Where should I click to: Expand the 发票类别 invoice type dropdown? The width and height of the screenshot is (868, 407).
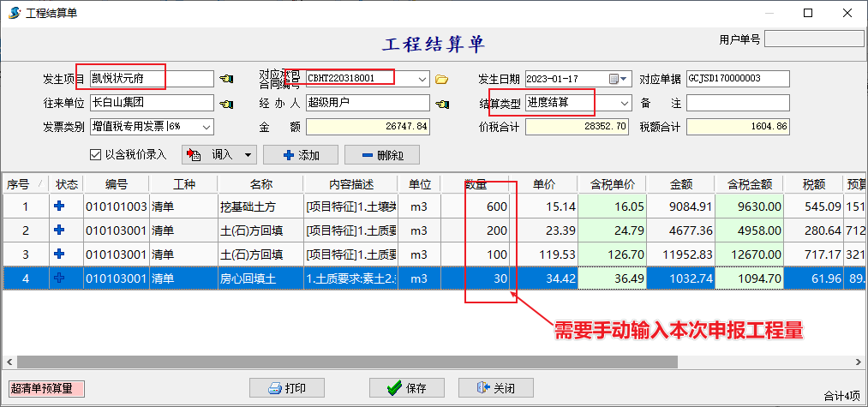click(206, 127)
